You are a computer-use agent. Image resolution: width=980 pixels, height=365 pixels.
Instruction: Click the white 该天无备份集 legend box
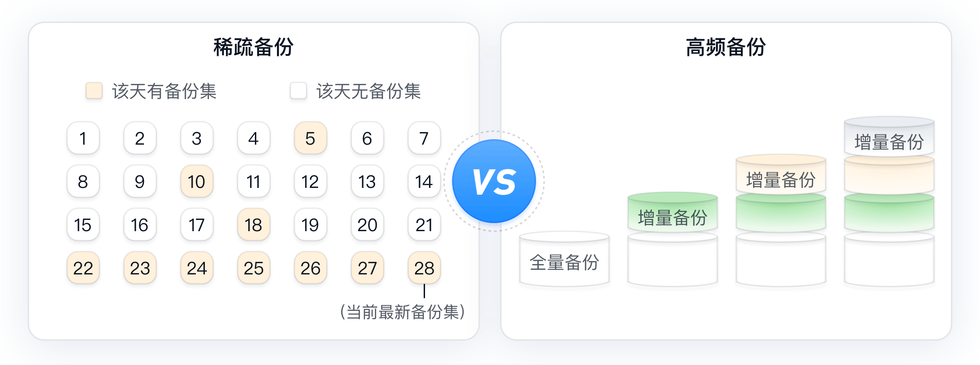[x=298, y=91]
